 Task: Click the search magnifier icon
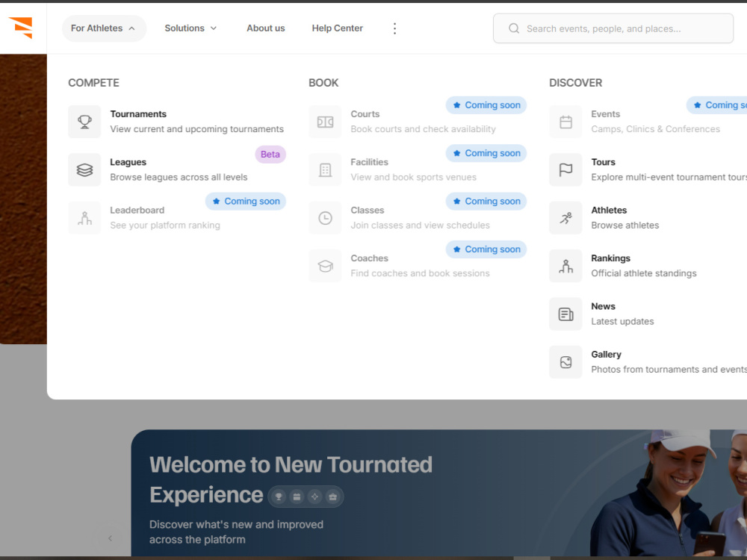[514, 28]
